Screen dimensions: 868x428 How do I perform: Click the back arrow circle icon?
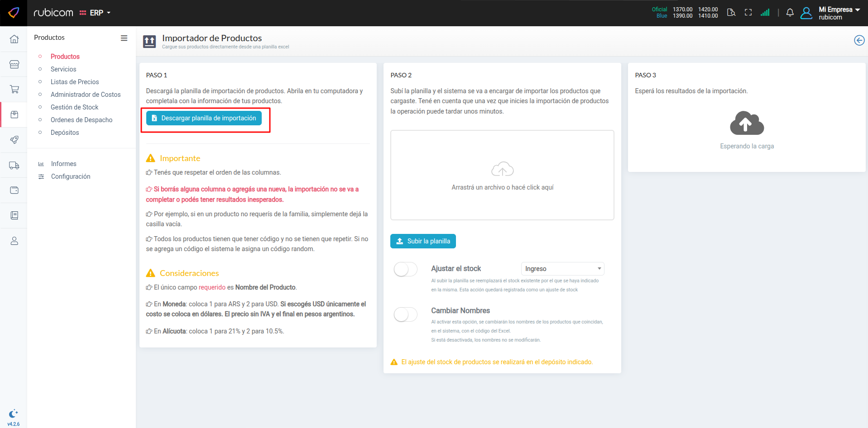(859, 40)
